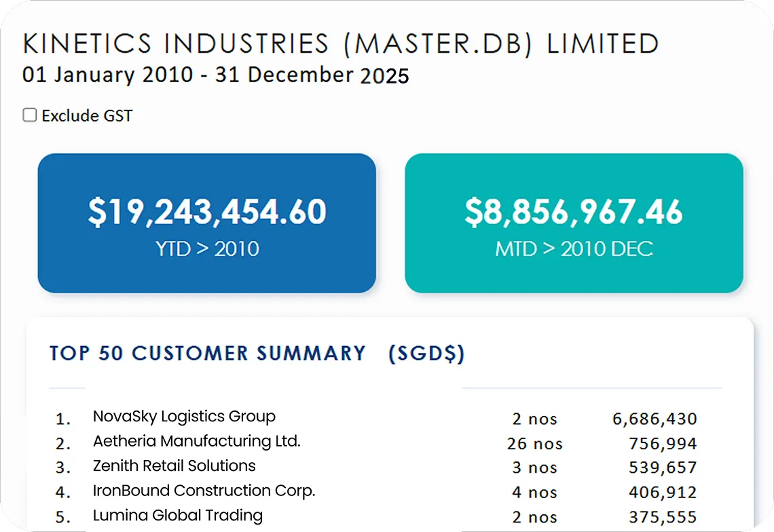Click the date range 01 January 2010 - 31 December 2025
774x532 pixels.
pyautogui.click(x=215, y=74)
